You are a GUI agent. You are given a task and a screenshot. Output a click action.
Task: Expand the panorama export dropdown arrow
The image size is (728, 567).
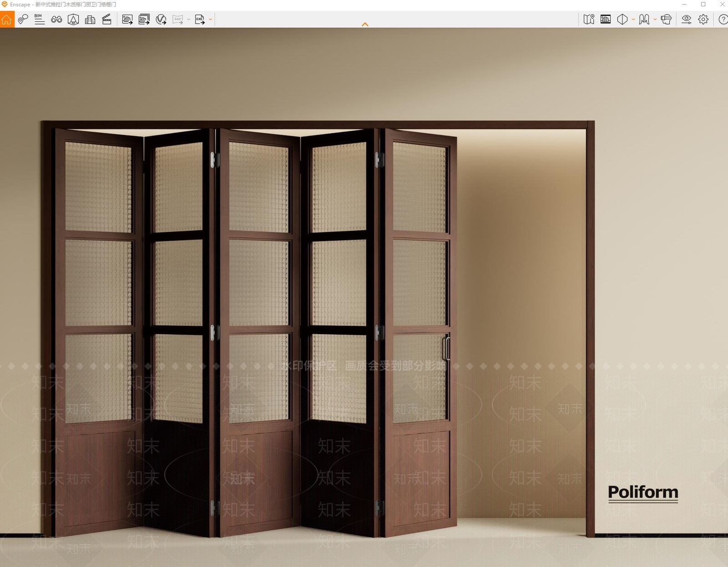188,20
